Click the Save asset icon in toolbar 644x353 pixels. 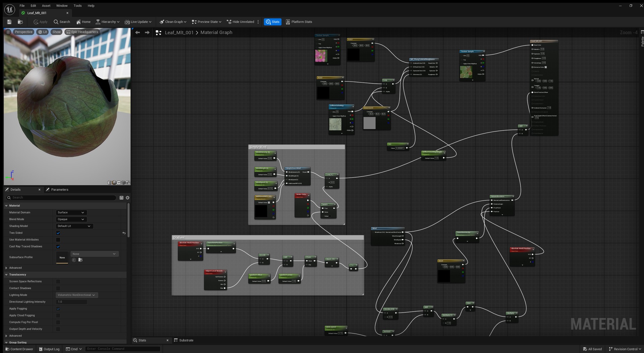9,22
